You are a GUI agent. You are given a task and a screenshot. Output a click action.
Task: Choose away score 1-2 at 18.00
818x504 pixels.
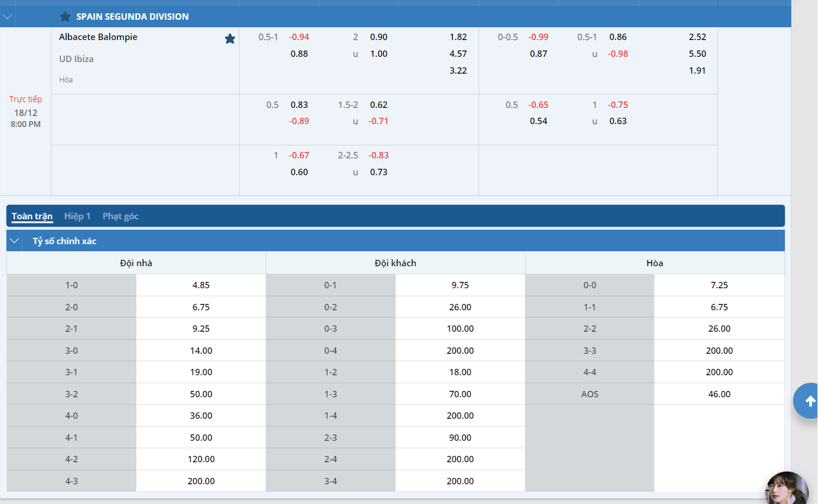pos(460,372)
